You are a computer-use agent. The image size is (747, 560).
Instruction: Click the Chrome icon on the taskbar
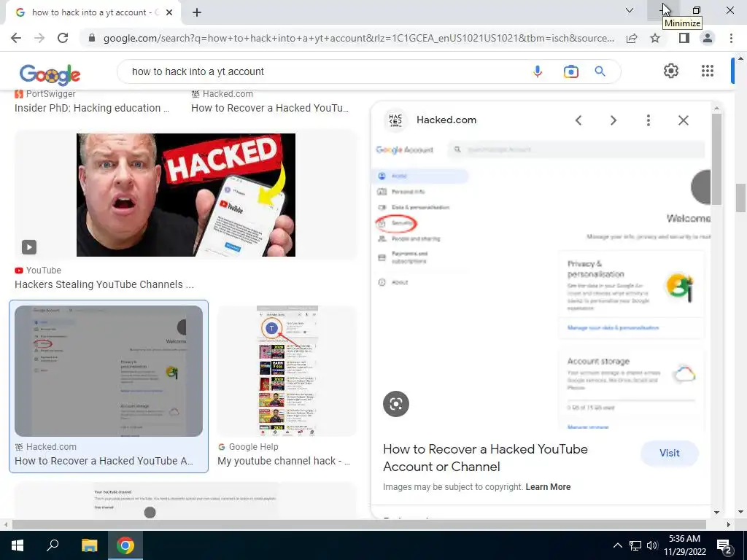tap(125, 545)
